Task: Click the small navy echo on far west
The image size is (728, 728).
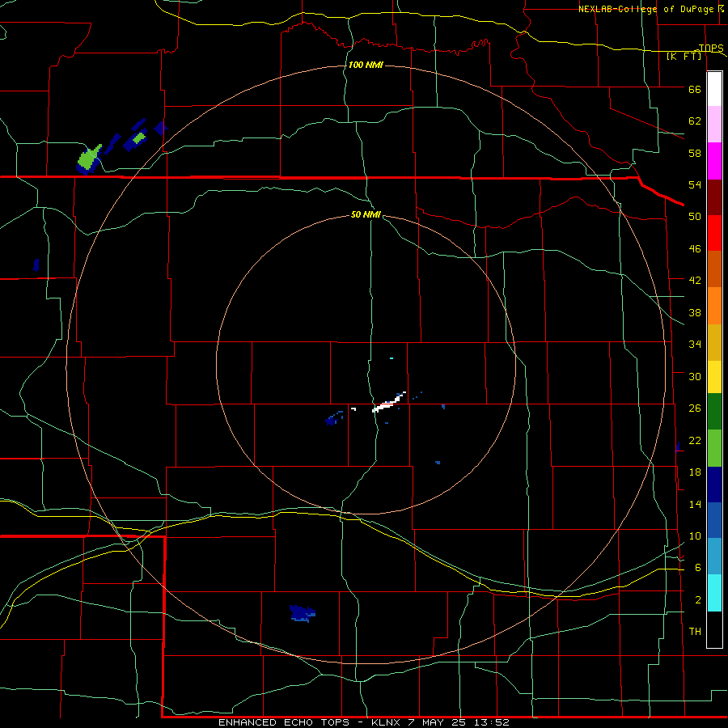Action: [36, 265]
